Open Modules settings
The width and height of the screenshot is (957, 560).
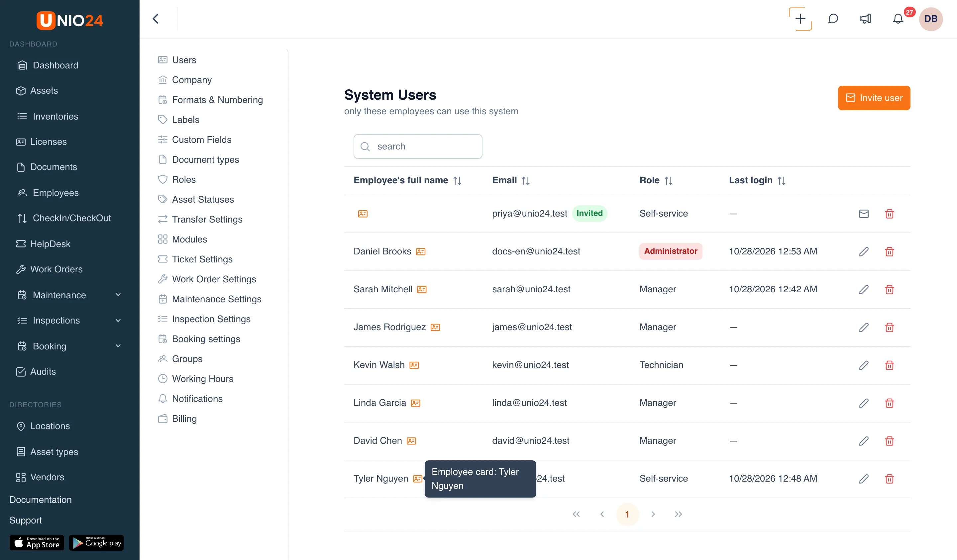tap(182, 239)
